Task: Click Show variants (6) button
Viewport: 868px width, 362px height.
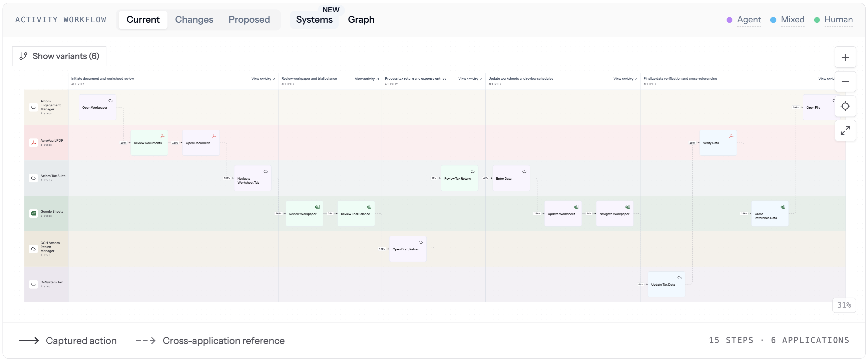Action: 59,56
